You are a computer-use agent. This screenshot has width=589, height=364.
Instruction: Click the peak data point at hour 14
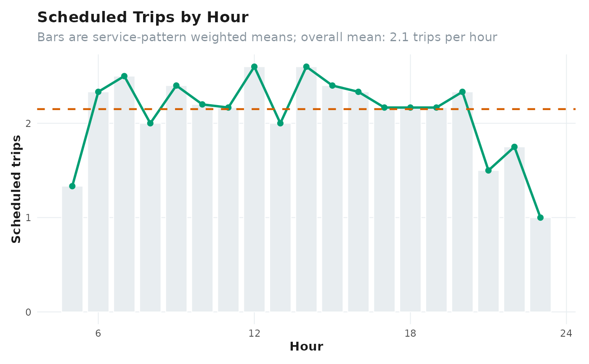pos(306,67)
